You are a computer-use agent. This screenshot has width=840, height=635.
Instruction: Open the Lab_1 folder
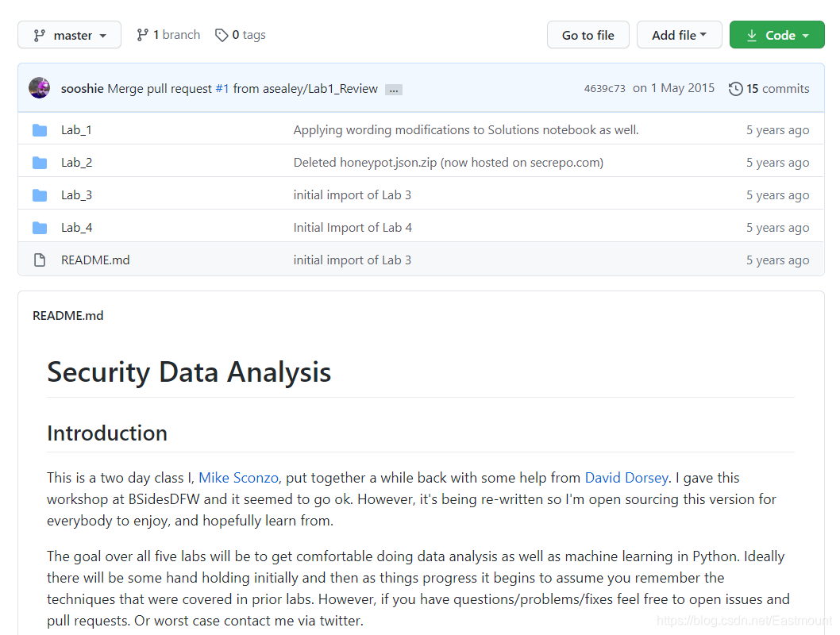76,129
